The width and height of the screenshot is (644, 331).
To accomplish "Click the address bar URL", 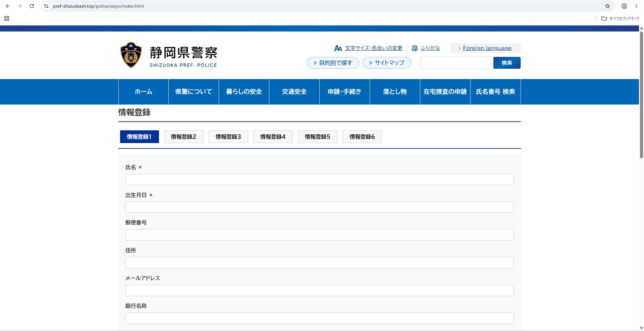I will (x=99, y=6).
